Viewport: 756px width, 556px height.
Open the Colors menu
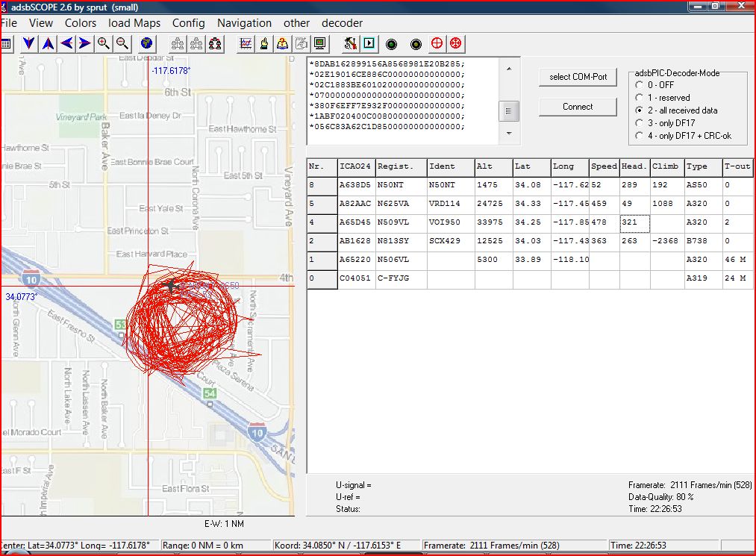click(x=81, y=23)
